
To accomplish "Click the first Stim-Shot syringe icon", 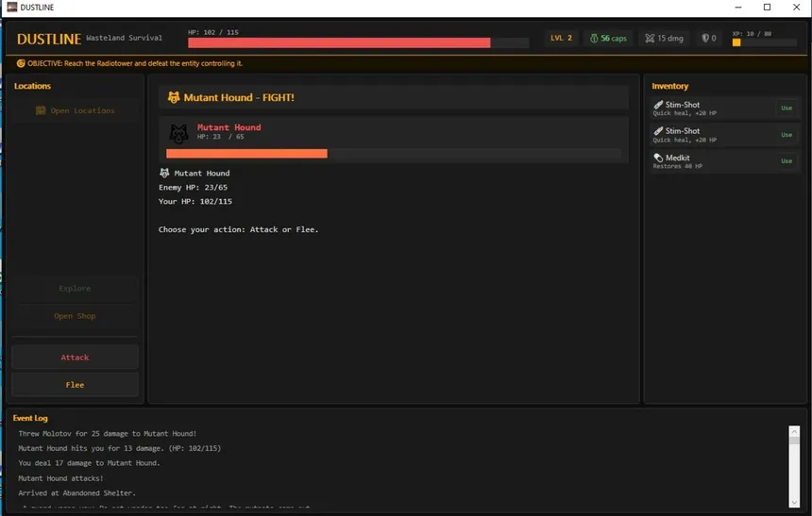I will pos(658,105).
